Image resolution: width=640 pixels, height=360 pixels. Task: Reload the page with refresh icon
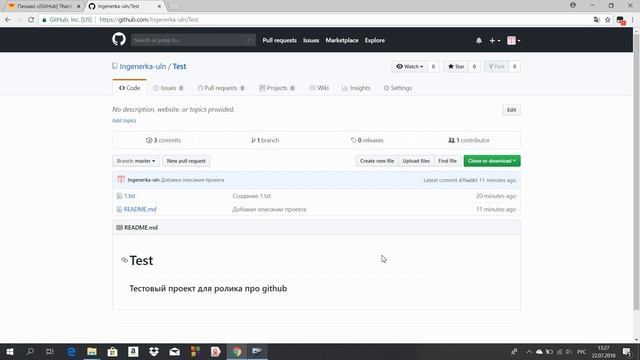[x=31, y=20]
